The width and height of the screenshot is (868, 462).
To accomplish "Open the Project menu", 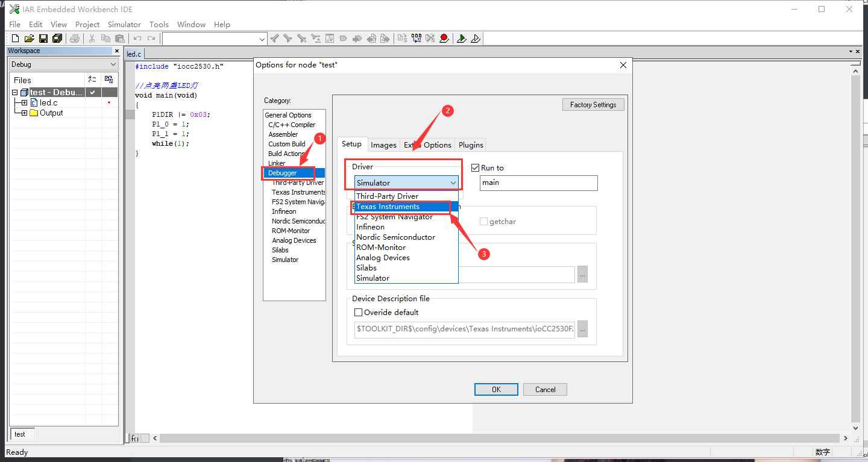I will 87,24.
